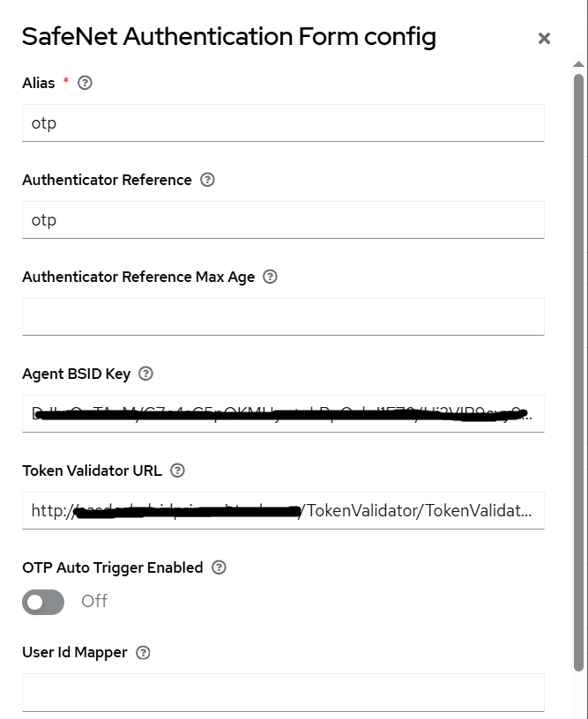Screen dimensions: 588x719
Task: Click the Alias text field
Action: coord(282,123)
